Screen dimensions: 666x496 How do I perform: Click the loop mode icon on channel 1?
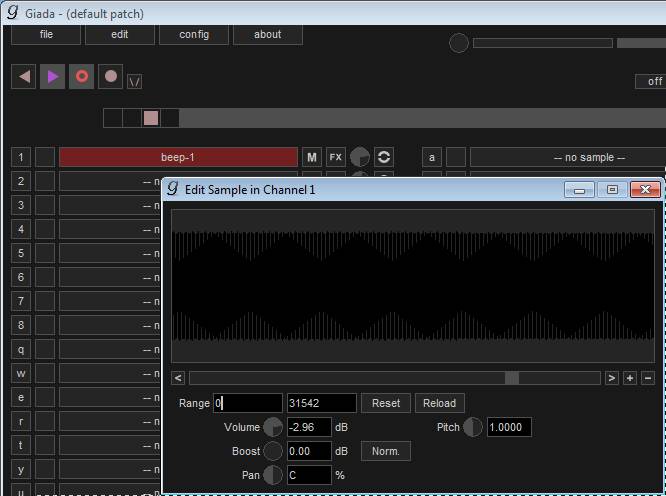pos(384,157)
